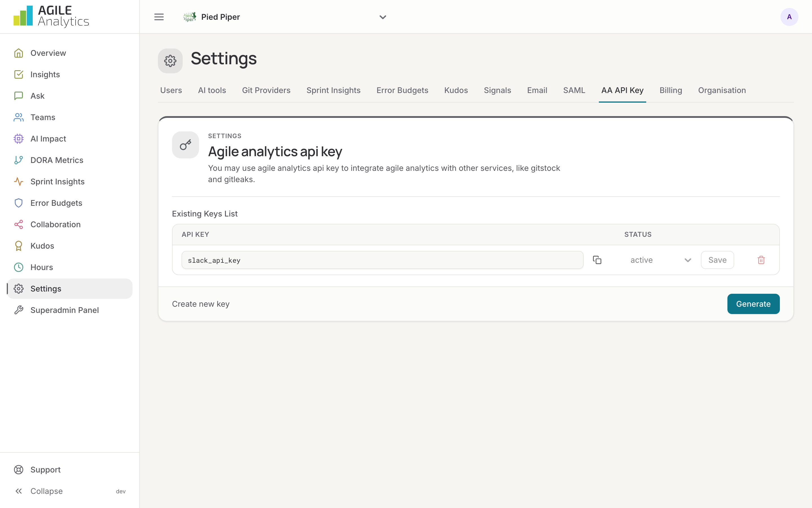Open the Git Providers tab

(x=266, y=90)
